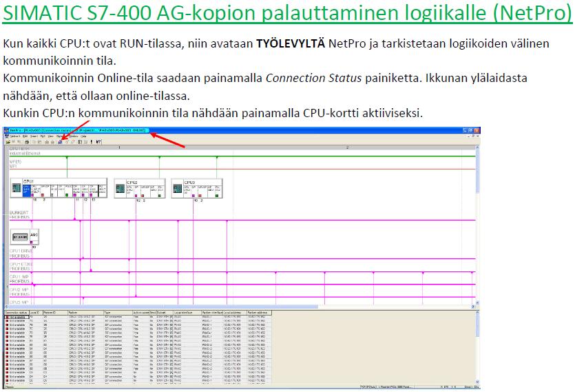Click the Open project folder icon in NetPro toolbar

point(8,142)
